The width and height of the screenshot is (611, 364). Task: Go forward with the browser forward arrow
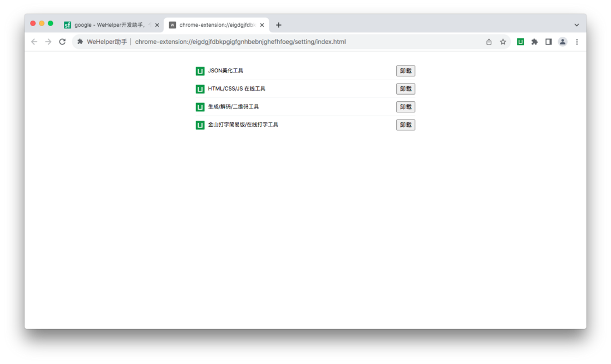(48, 42)
